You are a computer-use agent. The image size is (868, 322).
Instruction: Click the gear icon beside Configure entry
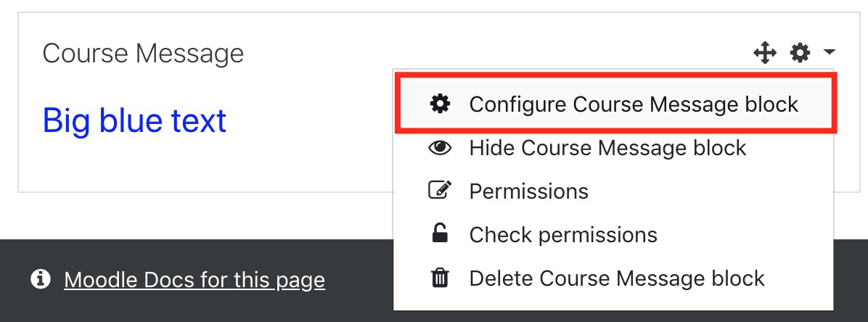pos(440,104)
